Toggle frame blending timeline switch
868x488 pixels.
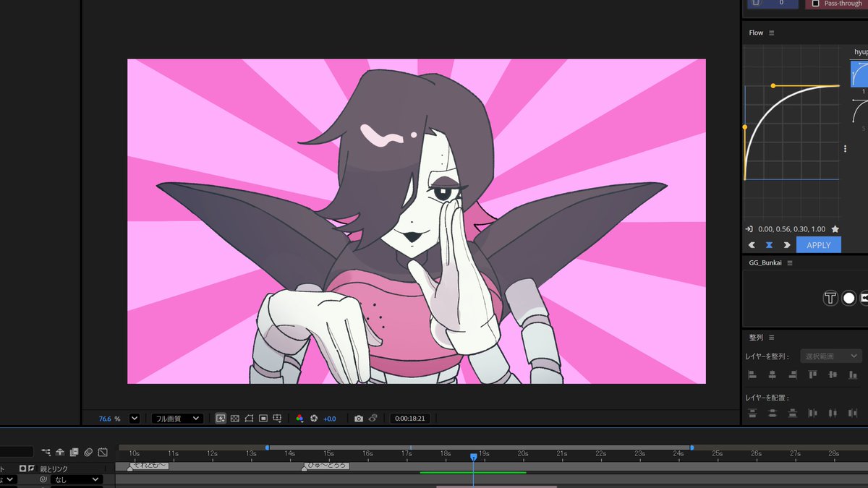click(74, 453)
